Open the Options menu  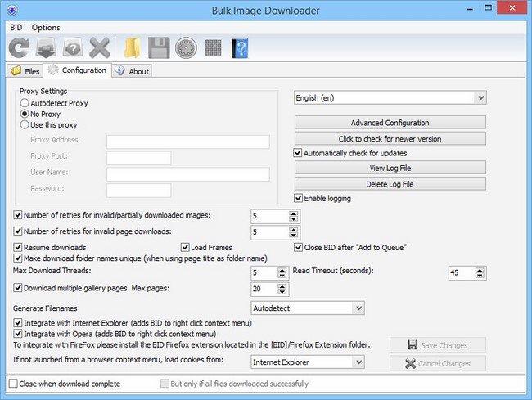pyautogui.click(x=46, y=28)
